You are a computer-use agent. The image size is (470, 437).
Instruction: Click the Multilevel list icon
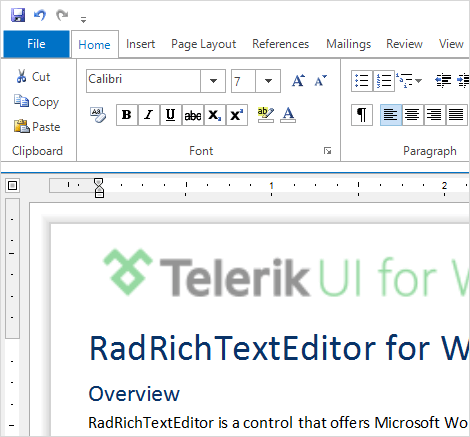coord(404,81)
